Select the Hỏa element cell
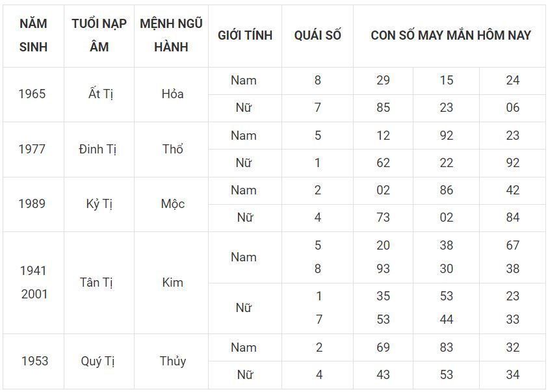The height and width of the screenshot is (392, 548). click(172, 94)
